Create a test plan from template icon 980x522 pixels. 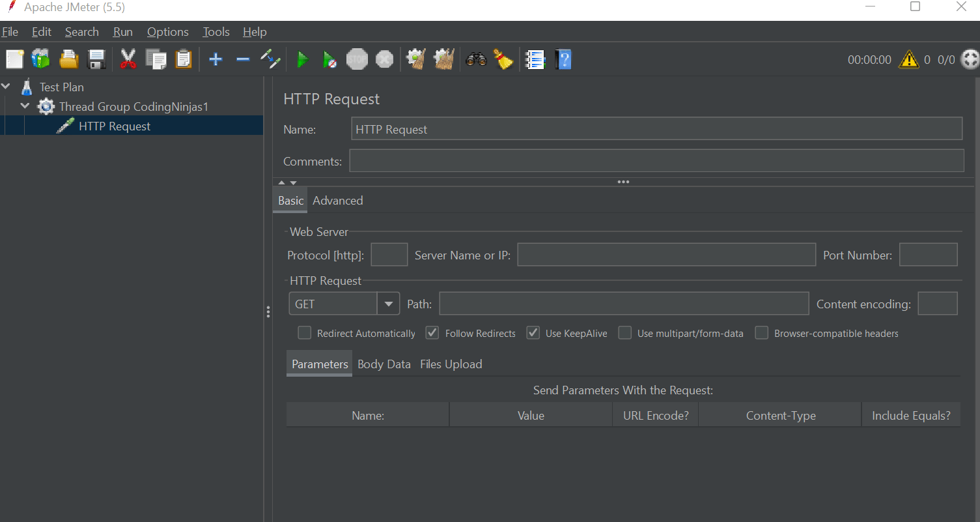[40, 59]
